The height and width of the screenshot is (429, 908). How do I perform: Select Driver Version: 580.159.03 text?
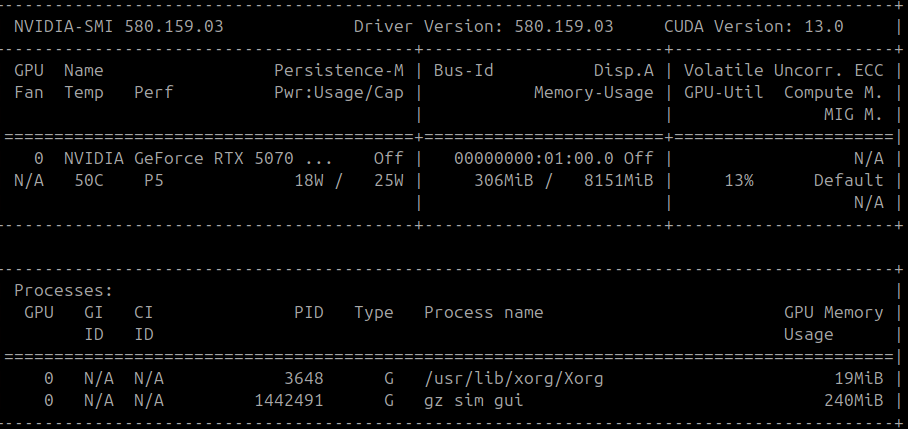(484, 27)
